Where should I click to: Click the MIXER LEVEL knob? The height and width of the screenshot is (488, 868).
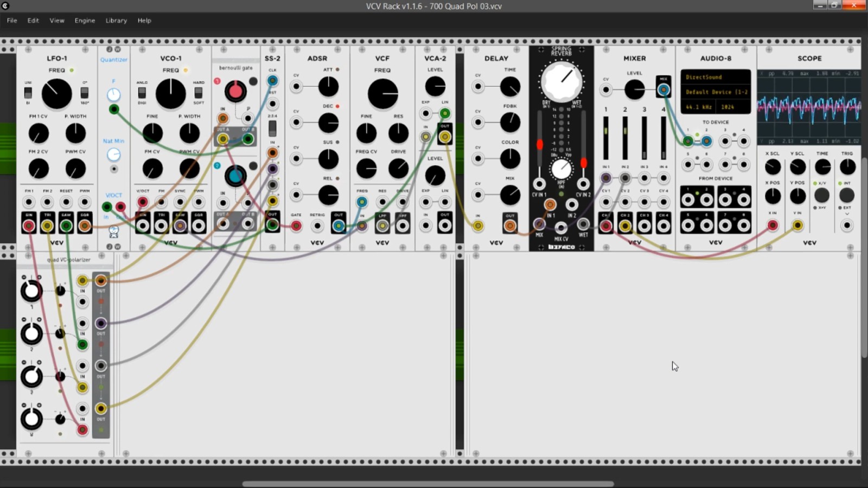pyautogui.click(x=635, y=89)
